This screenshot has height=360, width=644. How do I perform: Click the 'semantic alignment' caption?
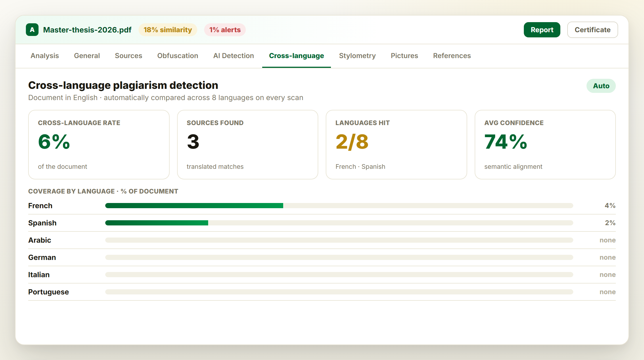(513, 166)
